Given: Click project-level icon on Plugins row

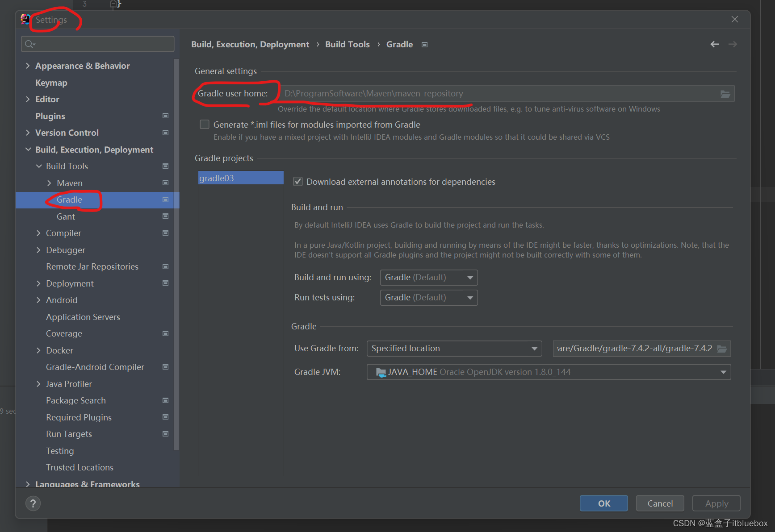Looking at the screenshot, I should click(x=165, y=116).
